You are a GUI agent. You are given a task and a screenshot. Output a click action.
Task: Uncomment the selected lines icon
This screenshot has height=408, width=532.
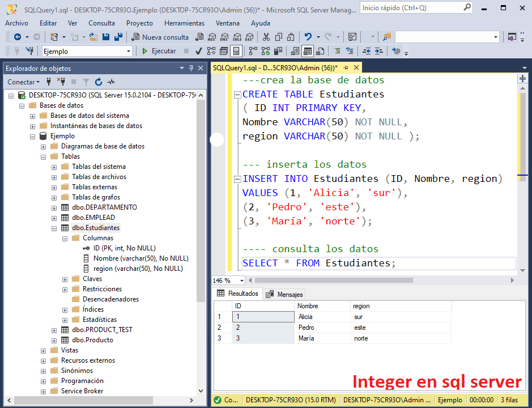pyautogui.click(x=350, y=51)
